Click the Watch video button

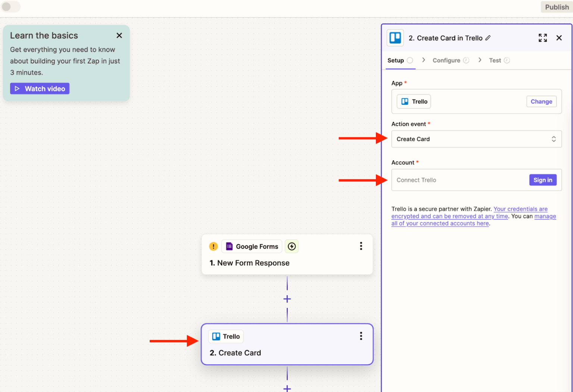tap(40, 88)
